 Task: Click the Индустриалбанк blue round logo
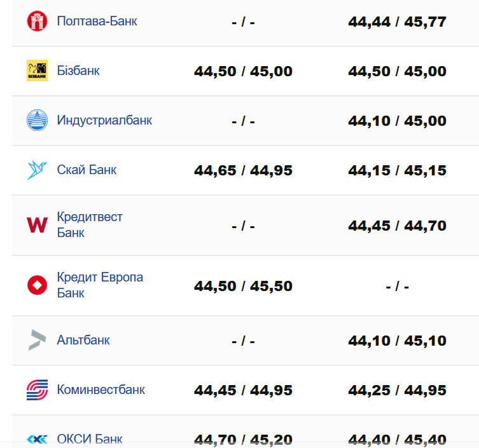coord(37,120)
